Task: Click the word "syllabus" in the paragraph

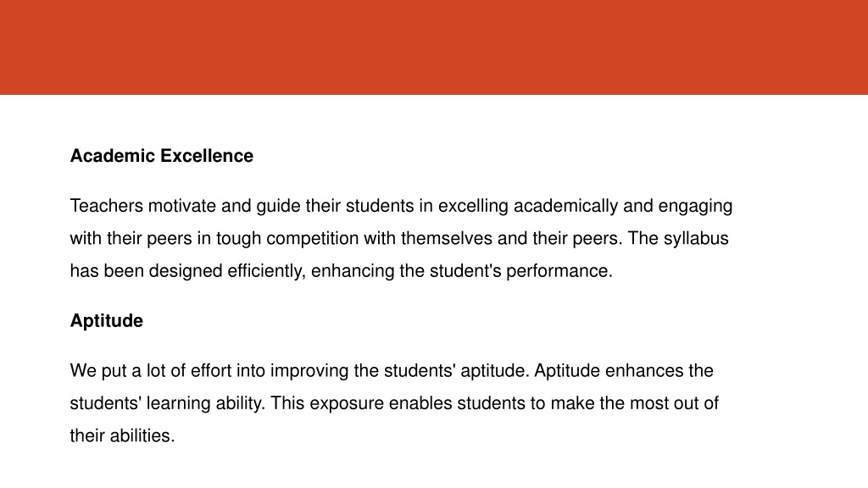Action: [x=696, y=239]
